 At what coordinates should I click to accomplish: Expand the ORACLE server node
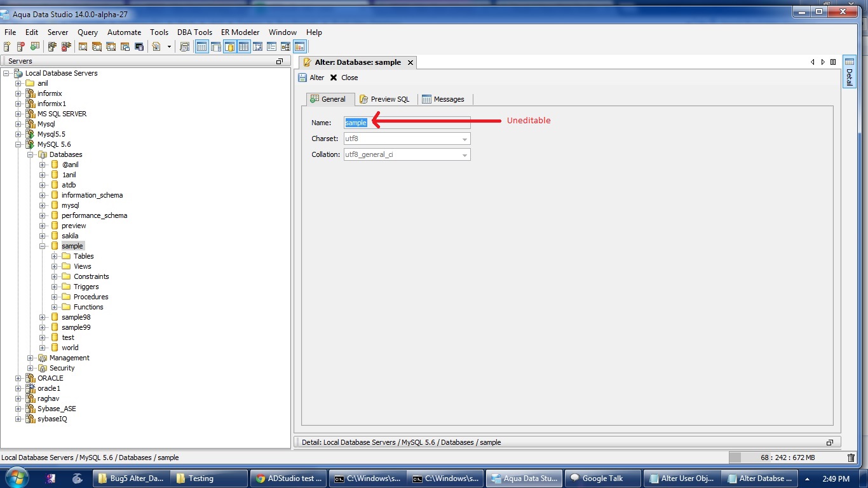18,378
